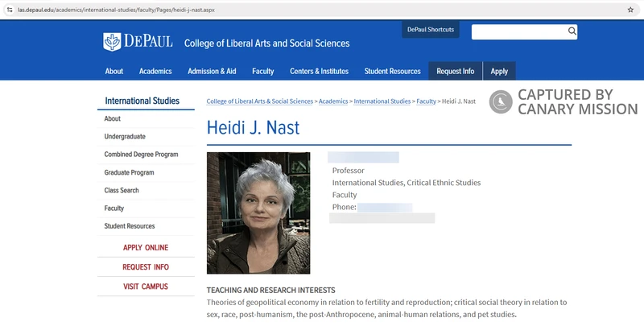Open International Studies sidebar heading
Image resolution: width=644 pixels, height=326 pixels.
[x=142, y=101]
